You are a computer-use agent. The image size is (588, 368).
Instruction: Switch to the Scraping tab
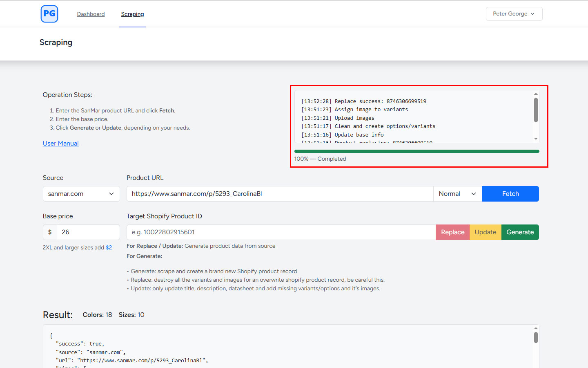coord(132,14)
